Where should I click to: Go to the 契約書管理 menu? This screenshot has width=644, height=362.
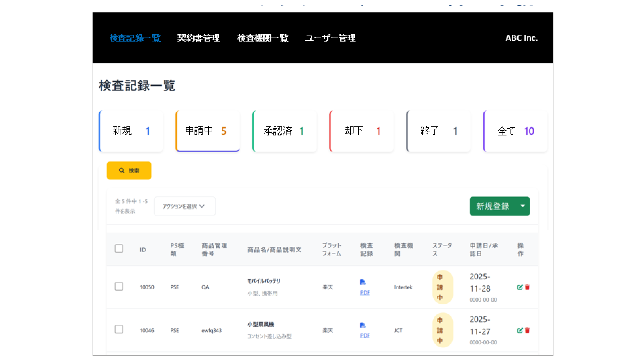tap(198, 38)
